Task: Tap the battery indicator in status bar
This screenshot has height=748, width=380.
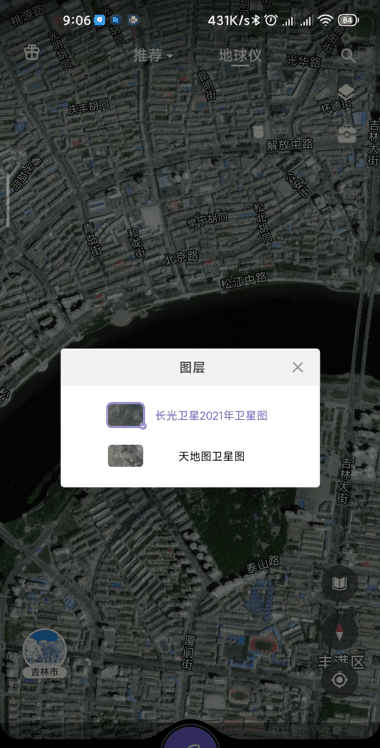Action: pos(348,20)
